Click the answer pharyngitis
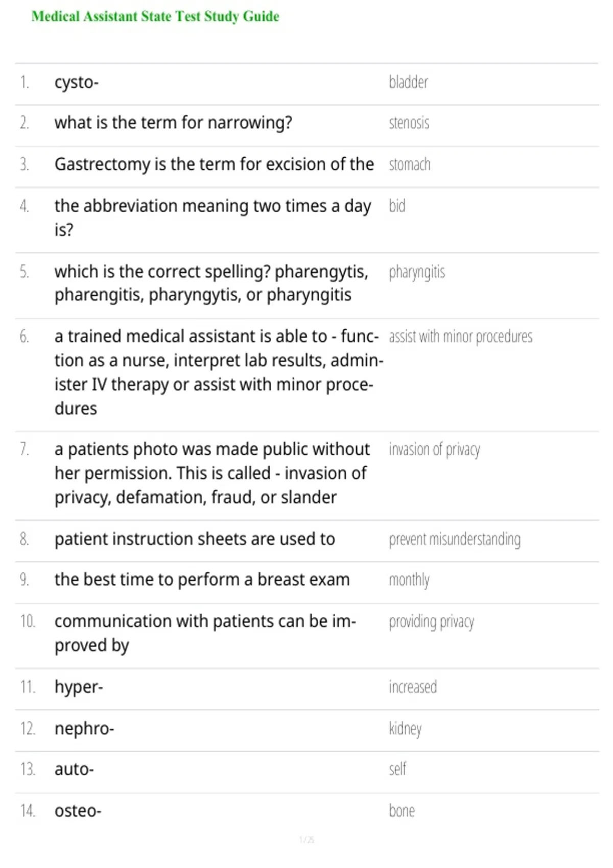 click(x=416, y=272)
